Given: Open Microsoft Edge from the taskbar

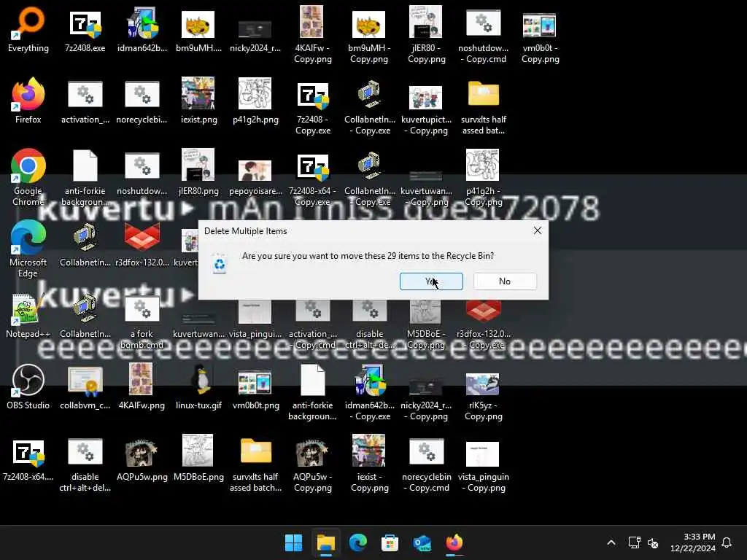Looking at the screenshot, I should coord(357,542).
